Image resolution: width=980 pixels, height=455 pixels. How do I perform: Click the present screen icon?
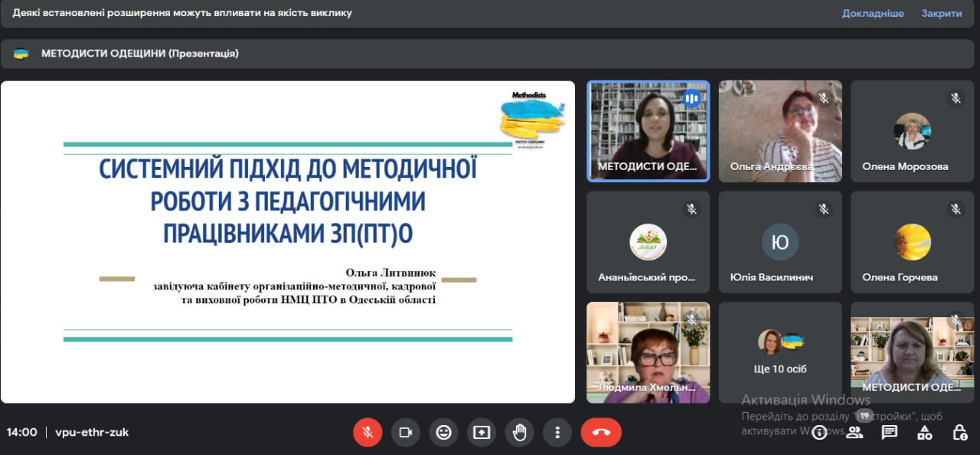pos(482,433)
